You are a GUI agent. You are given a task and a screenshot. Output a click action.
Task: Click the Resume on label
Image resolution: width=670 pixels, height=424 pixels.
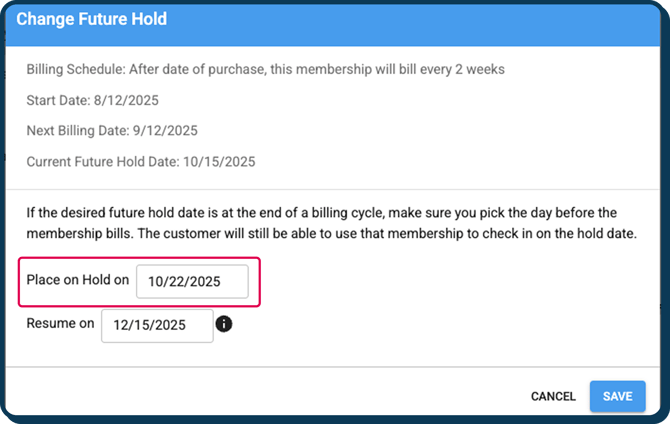(x=60, y=324)
